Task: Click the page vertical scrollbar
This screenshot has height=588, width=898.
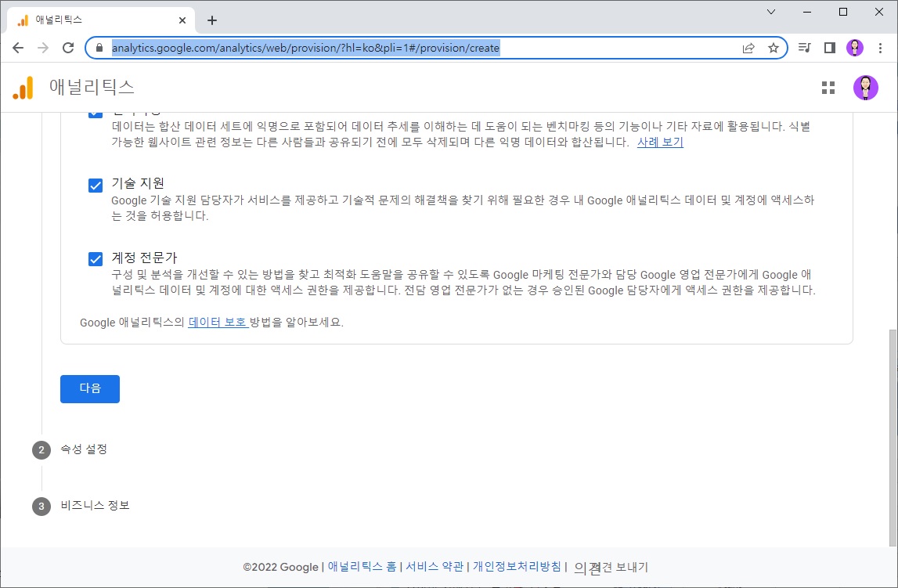Action: (x=893, y=438)
